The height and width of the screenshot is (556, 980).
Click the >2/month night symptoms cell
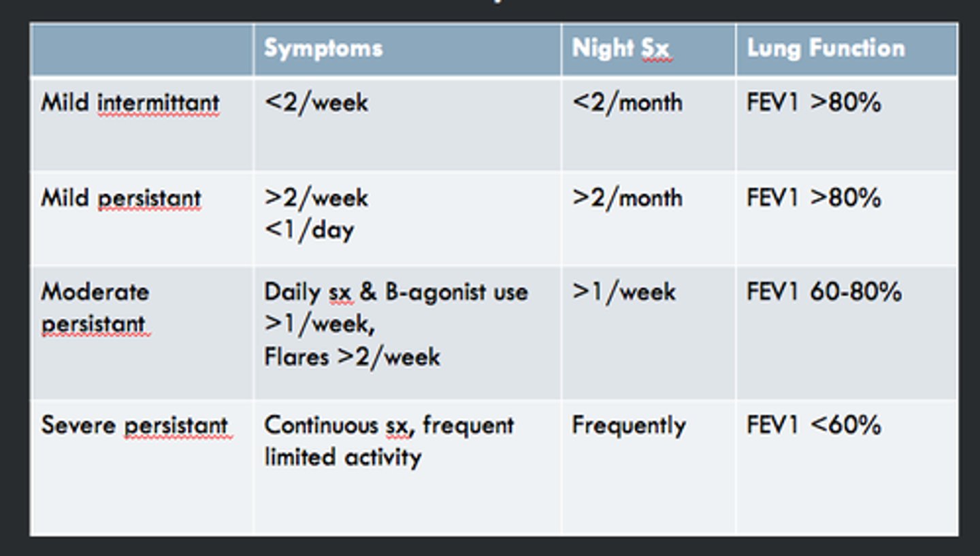tap(627, 198)
